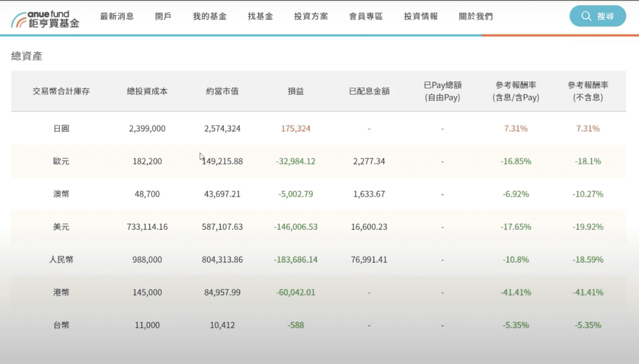Image resolution: width=639 pixels, height=364 pixels.
Task: Click the -17.65% return value
Action: [x=515, y=227]
